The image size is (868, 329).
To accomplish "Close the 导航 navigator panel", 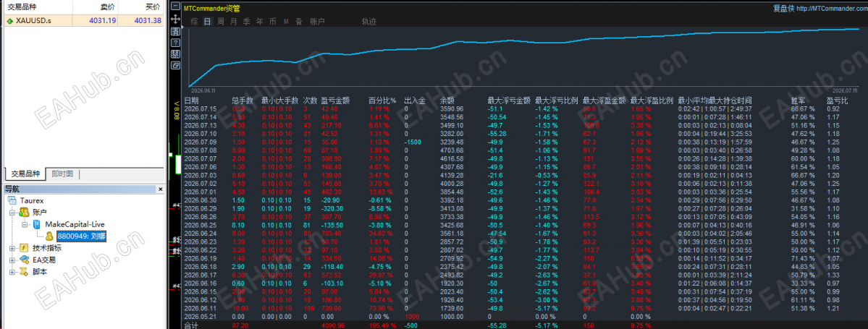I will tap(161, 189).
